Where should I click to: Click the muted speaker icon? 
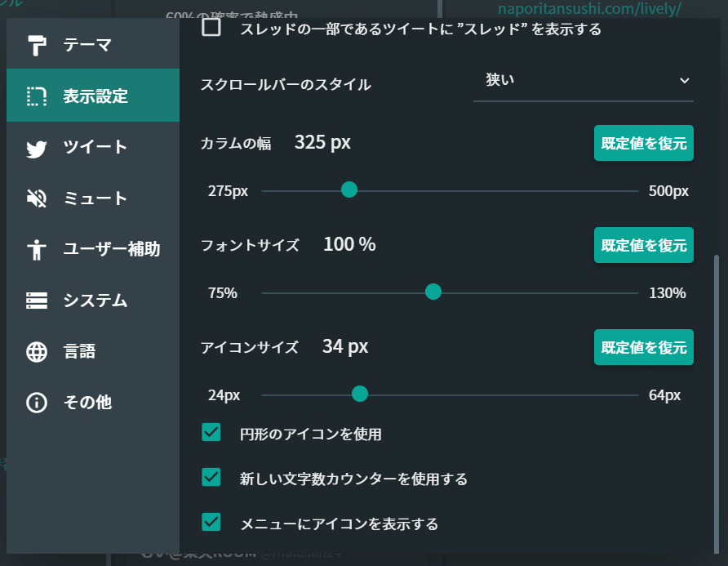tap(37, 198)
